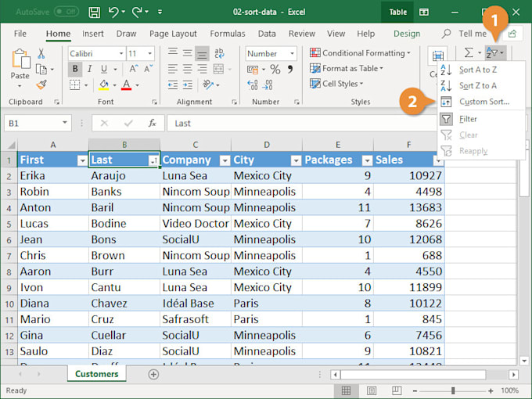This screenshot has width=532, height=399.
Task: Switch to Formulas tab
Action: click(x=228, y=34)
